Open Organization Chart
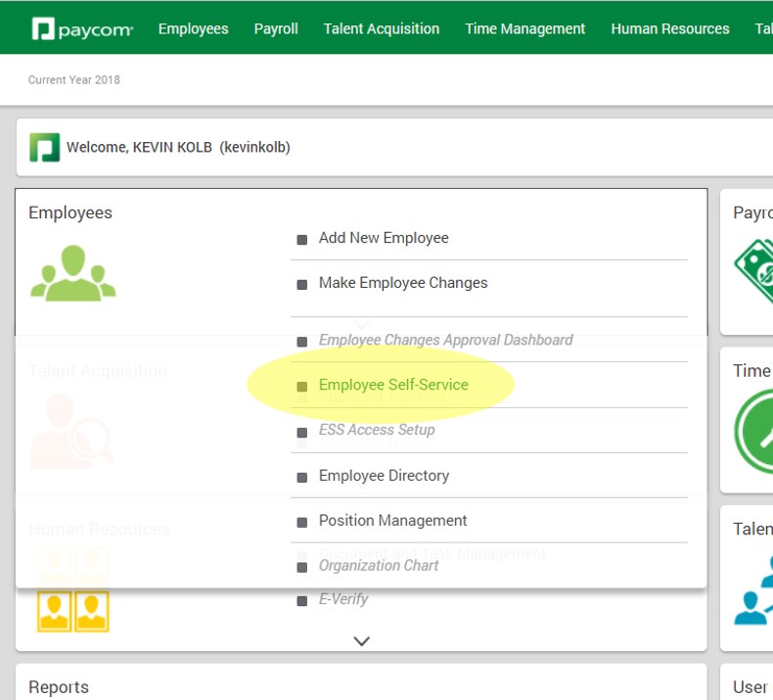 (x=378, y=565)
